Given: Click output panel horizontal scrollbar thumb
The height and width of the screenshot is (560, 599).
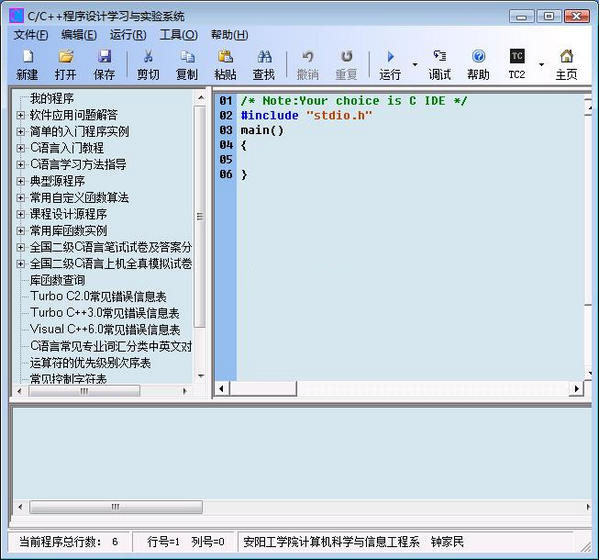Looking at the screenshot, I should (x=116, y=507).
